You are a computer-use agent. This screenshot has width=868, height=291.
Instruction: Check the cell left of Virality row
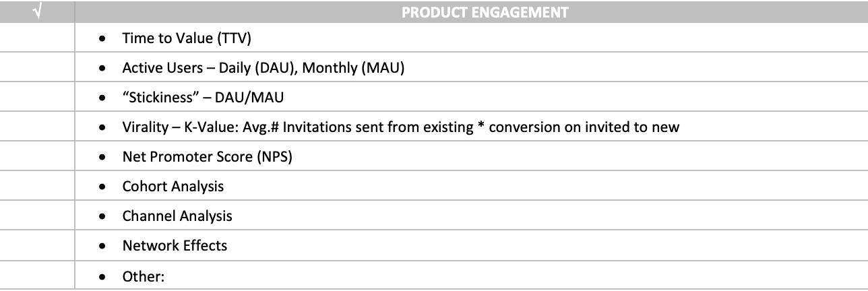(37, 127)
